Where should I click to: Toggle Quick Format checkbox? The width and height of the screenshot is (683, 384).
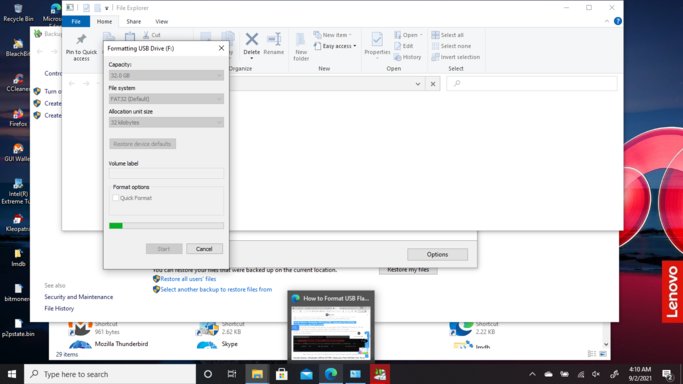pyautogui.click(x=115, y=198)
